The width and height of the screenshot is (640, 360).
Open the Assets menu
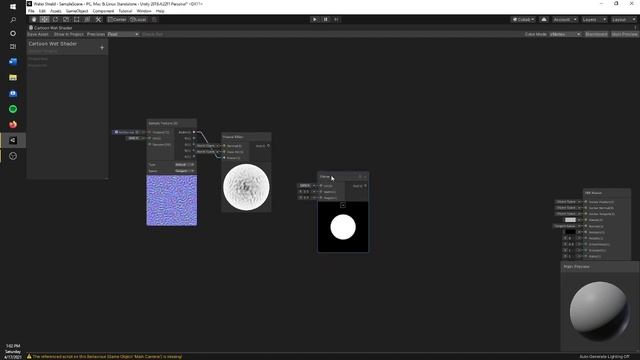[x=56, y=11]
